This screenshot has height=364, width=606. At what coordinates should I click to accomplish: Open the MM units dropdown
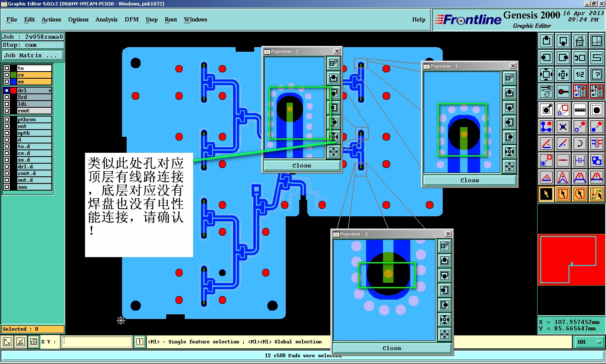(589, 342)
